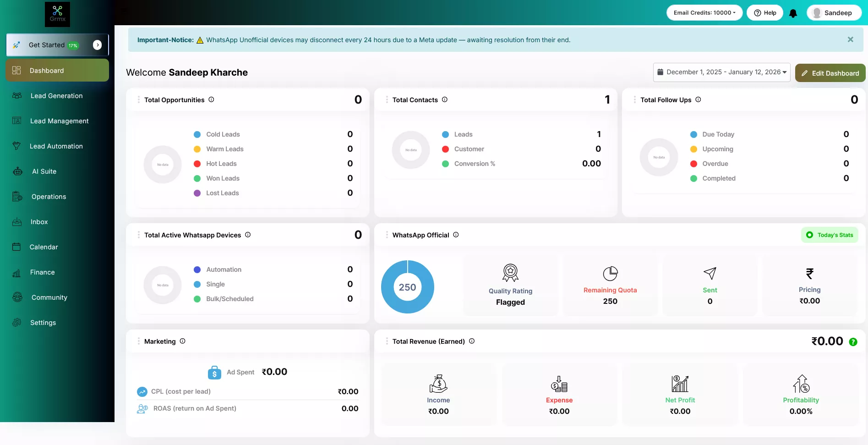Open Settings from the sidebar
The image size is (868, 445).
click(x=43, y=323)
